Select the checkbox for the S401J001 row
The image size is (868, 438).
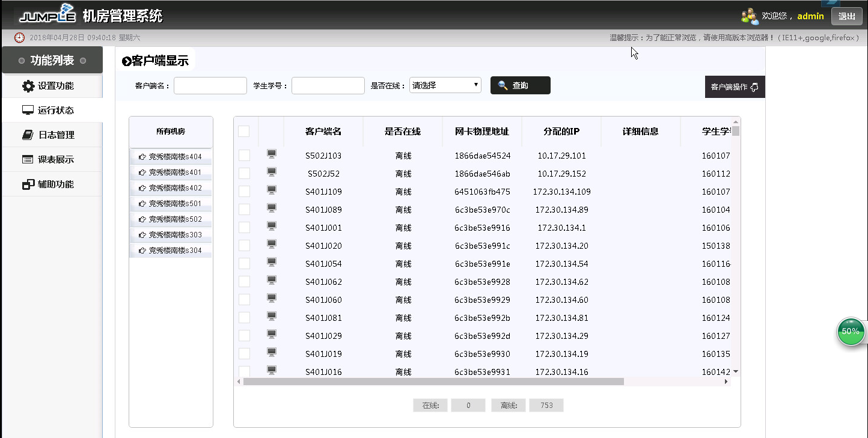click(x=244, y=228)
